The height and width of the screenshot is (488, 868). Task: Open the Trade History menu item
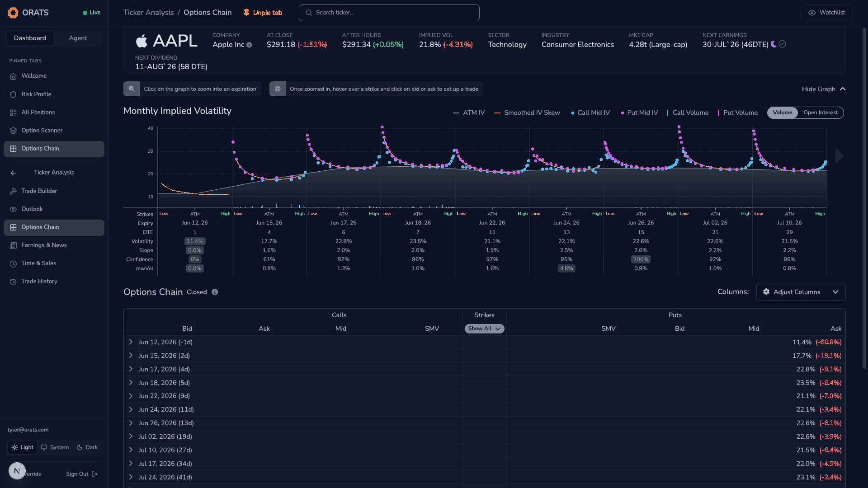[54, 282]
